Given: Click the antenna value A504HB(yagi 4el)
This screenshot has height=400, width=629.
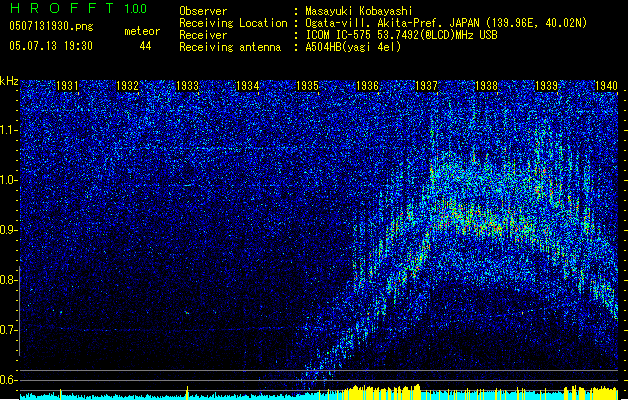Looking at the screenshot, I should coord(353,47).
